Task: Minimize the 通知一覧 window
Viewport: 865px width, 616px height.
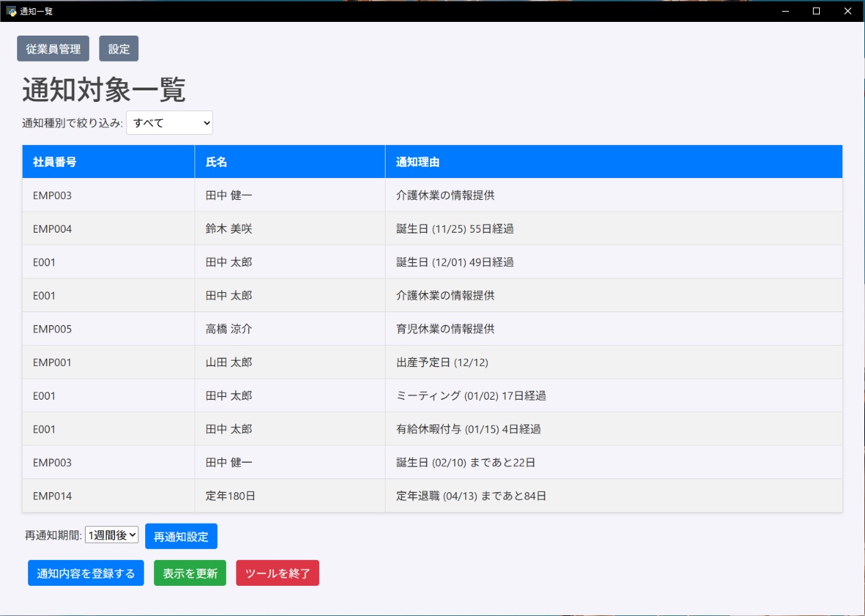Action: [x=785, y=11]
